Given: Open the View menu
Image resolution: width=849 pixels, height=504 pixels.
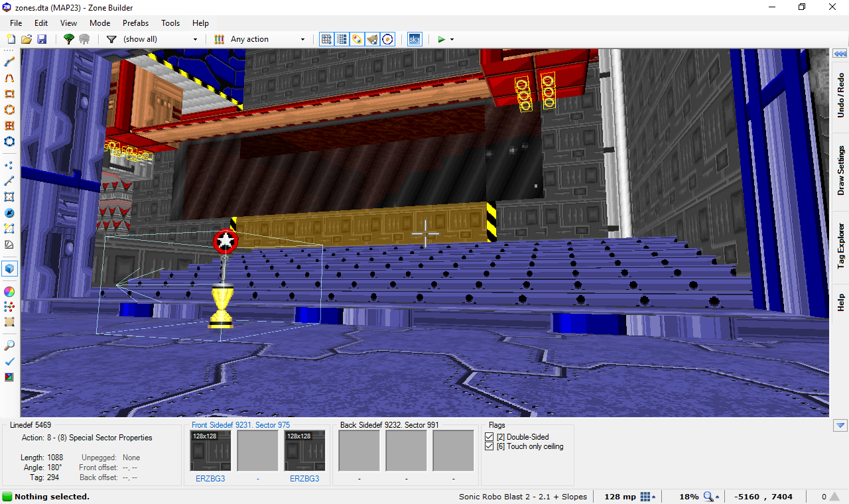Looking at the screenshot, I should coord(68,23).
